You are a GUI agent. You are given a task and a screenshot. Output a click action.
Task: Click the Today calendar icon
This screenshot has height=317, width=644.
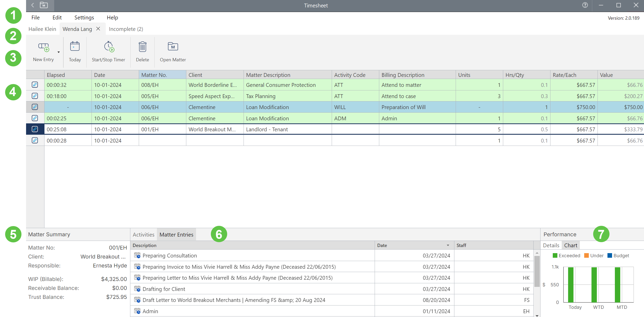click(x=75, y=47)
